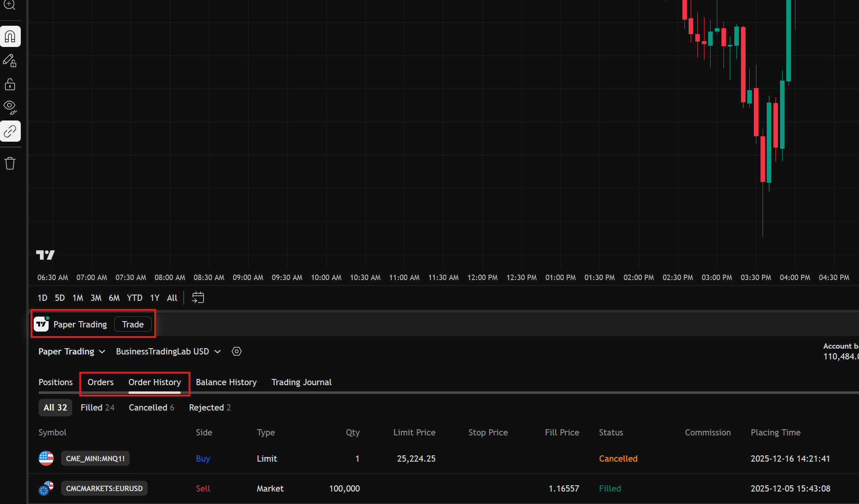Select the zoom-in magnifier tool
Viewport: 859px width, 504px height.
pos(9,5)
